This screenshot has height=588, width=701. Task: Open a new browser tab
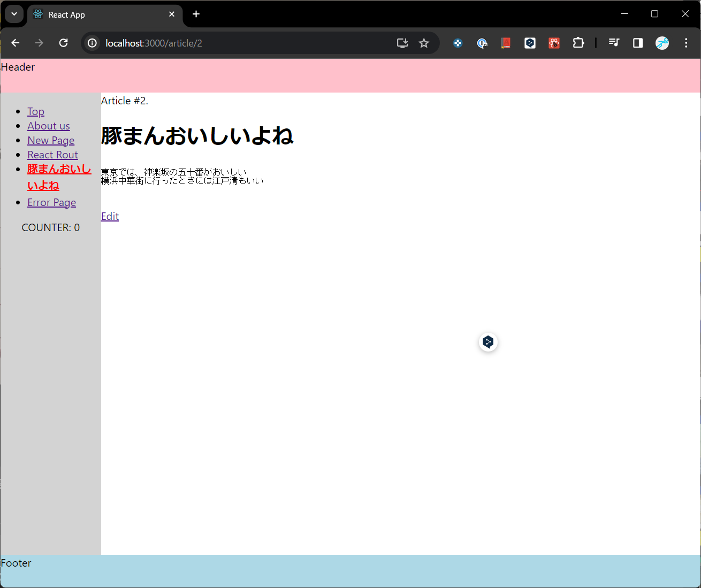tap(196, 14)
